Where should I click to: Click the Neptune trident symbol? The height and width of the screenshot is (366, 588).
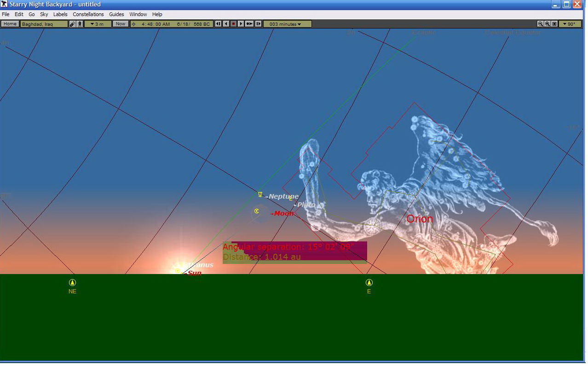[260, 194]
